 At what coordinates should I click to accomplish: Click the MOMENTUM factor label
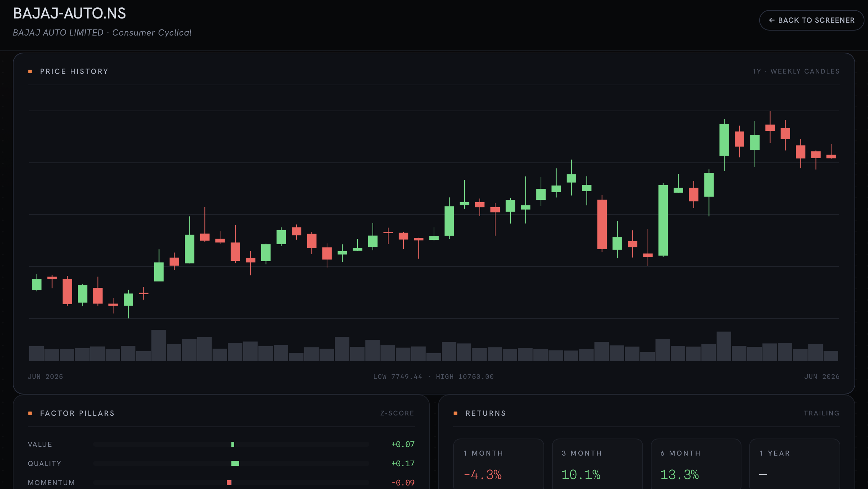pos(51,483)
